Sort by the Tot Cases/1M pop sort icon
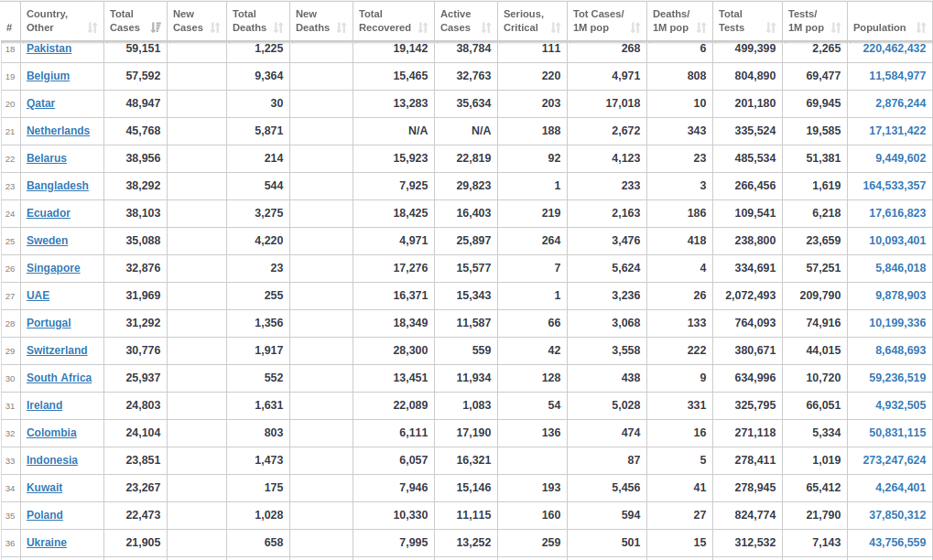The height and width of the screenshot is (560, 933). pos(635,27)
